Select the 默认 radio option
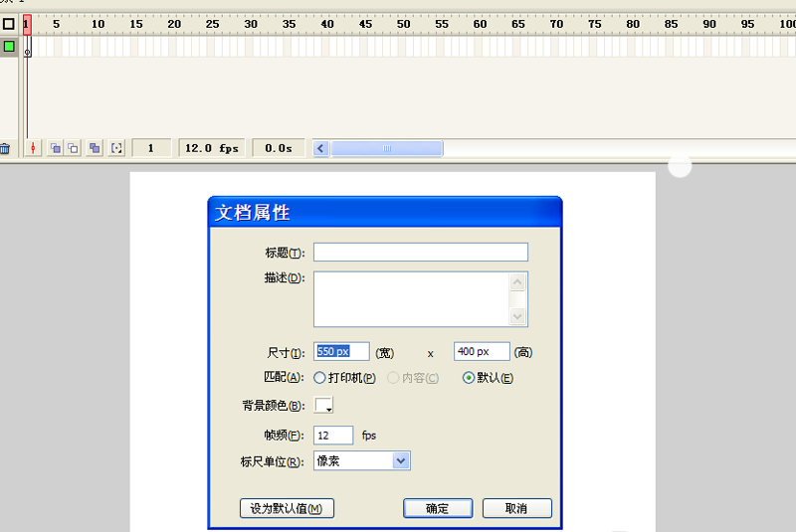 468,378
